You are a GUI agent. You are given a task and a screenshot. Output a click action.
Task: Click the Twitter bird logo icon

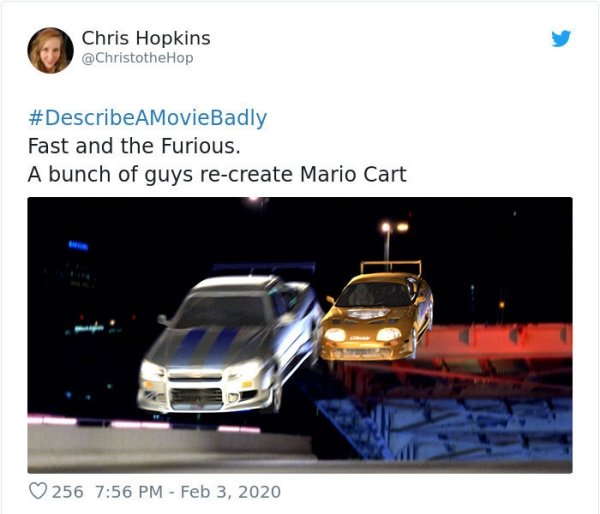(x=561, y=38)
